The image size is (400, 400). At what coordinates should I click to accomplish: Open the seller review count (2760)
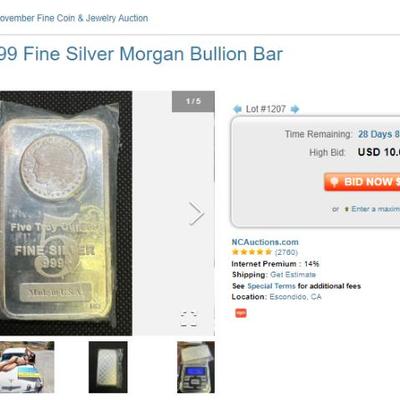point(286,252)
